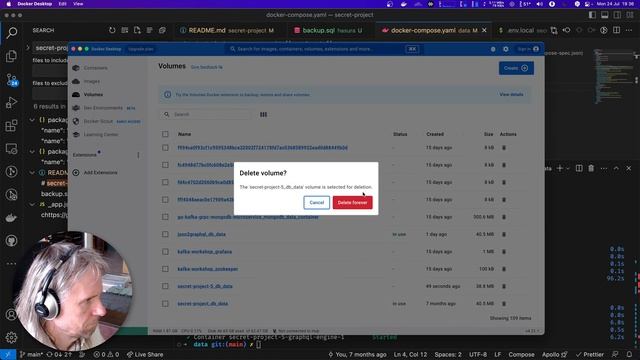Open the VS Code Search view icon

pos(11,33)
